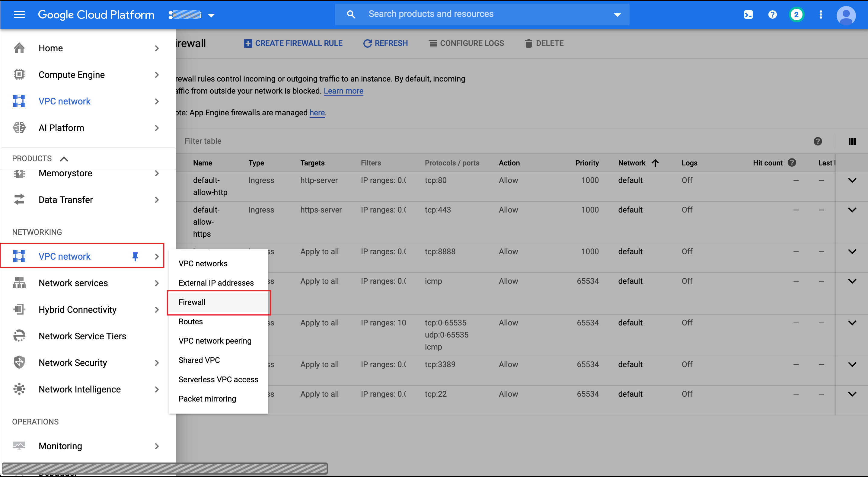Image resolution: width=868 pixels, height=477 pixels.
Task: Activate Cloud Shell icon in top bar
Action: click(748, 14)
